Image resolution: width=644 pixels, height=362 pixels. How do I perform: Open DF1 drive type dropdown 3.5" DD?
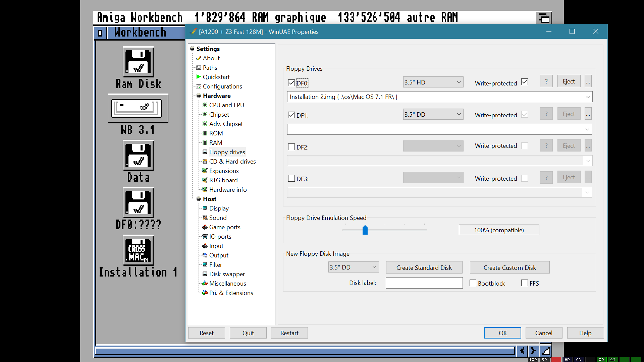pyautogui.click(x=433, y=114)
